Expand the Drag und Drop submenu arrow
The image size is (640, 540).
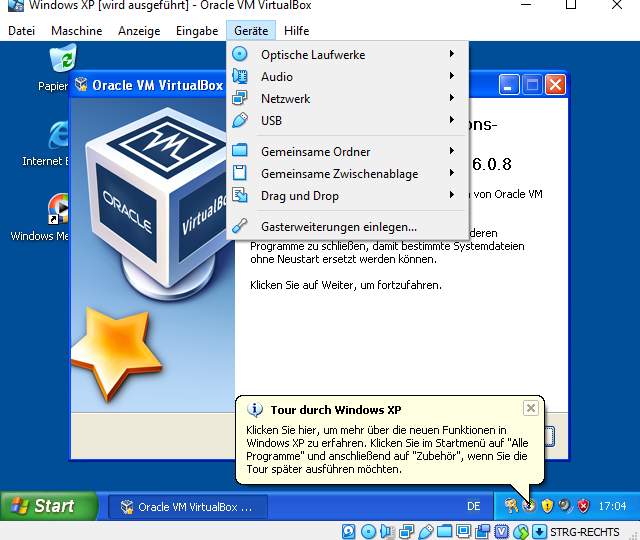click(451, 195)
